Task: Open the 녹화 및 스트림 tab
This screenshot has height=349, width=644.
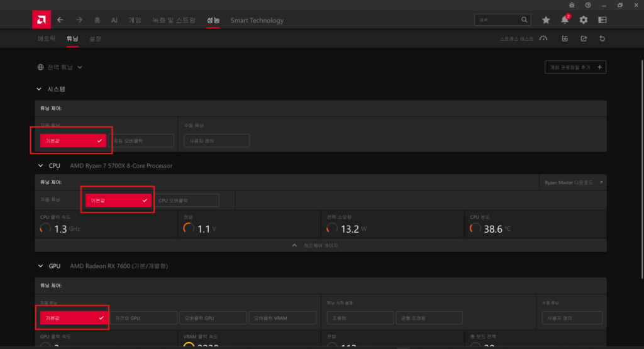Action: (x=174, y=20)
